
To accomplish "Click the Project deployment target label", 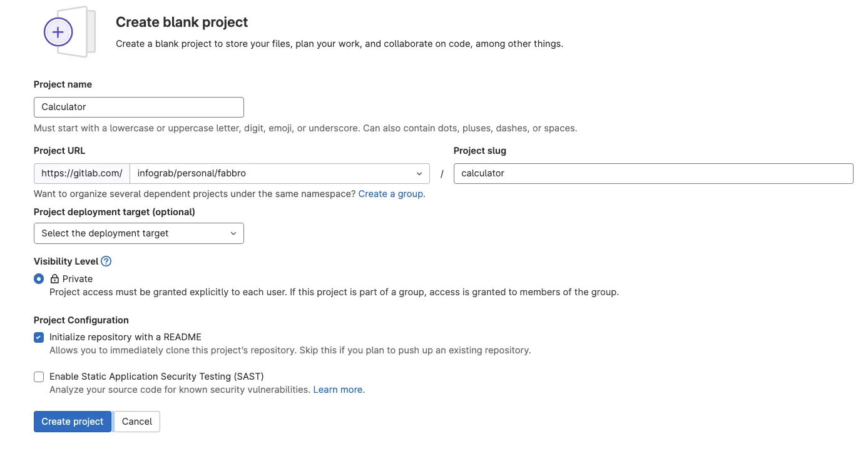I will [x=115, y=212].
